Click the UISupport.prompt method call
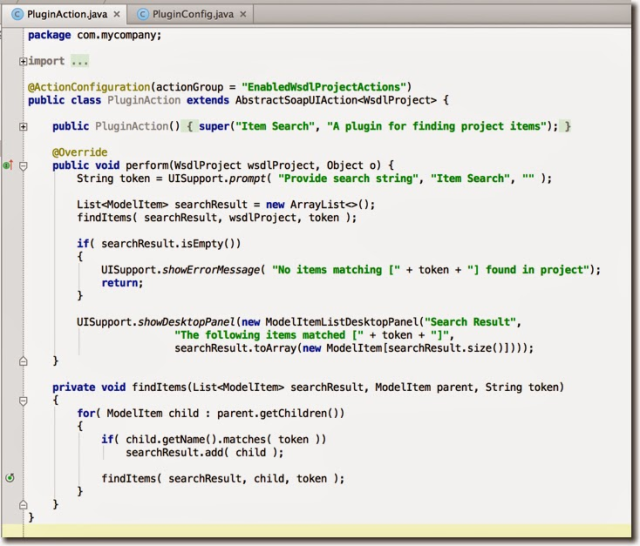Screen dimensions: 640x546 coord(217,178)
